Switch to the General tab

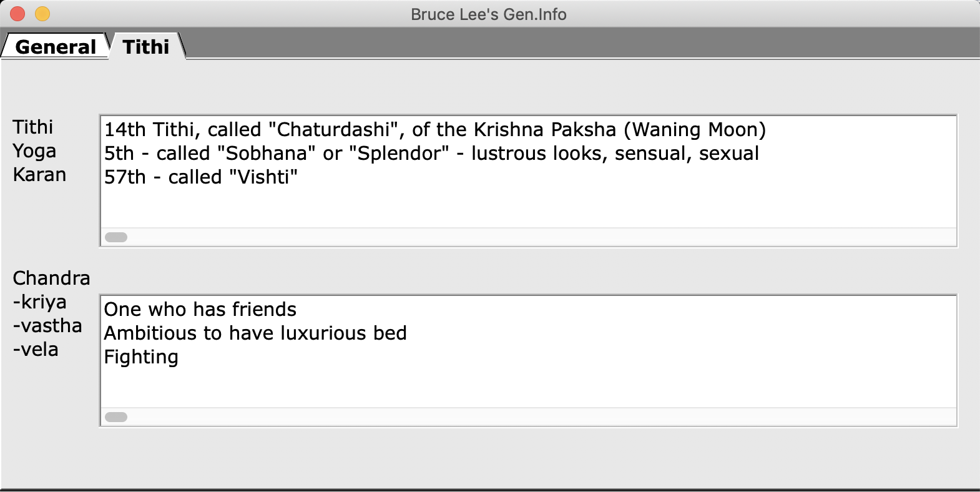click(x=55, y=47)
